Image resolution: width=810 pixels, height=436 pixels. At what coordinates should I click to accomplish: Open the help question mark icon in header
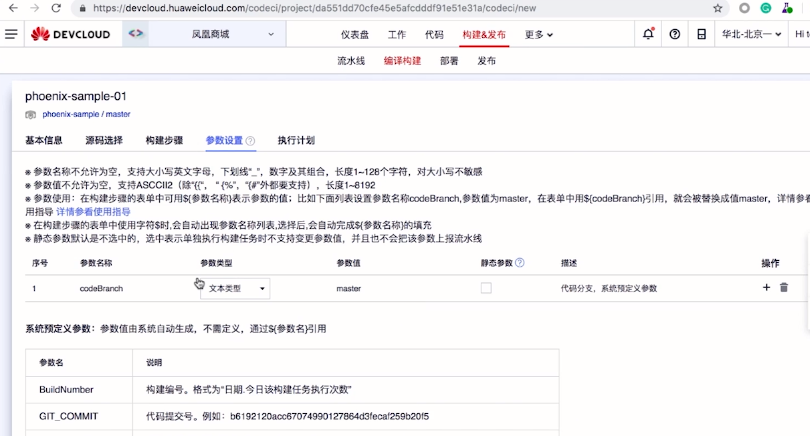675,34
